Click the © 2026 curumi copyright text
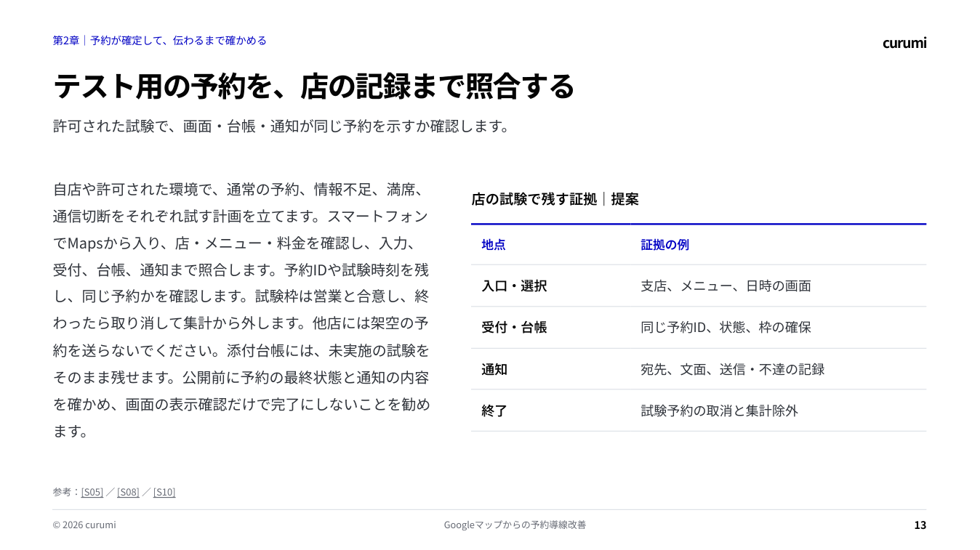This screenshot has height=550, width=980. tap(84, 525)
